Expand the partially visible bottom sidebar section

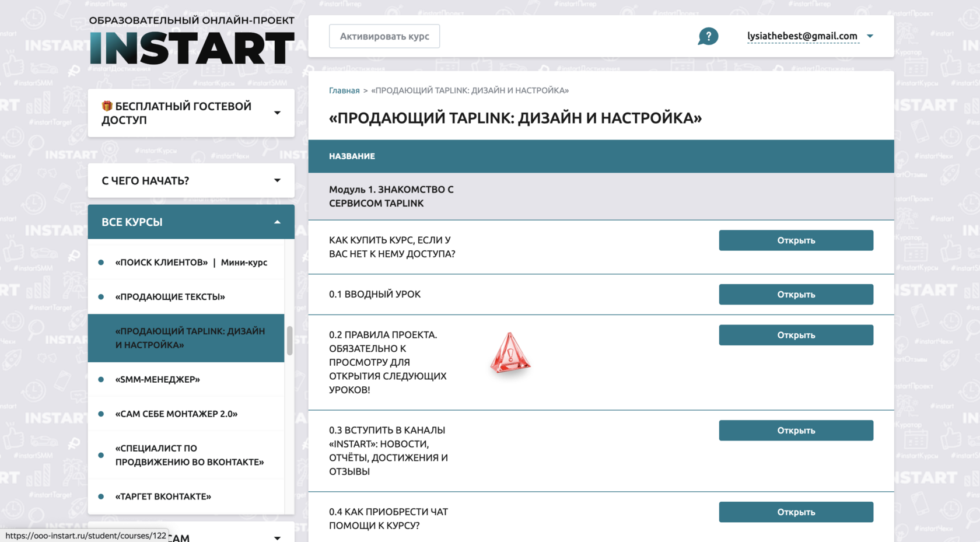click(277, 537)
